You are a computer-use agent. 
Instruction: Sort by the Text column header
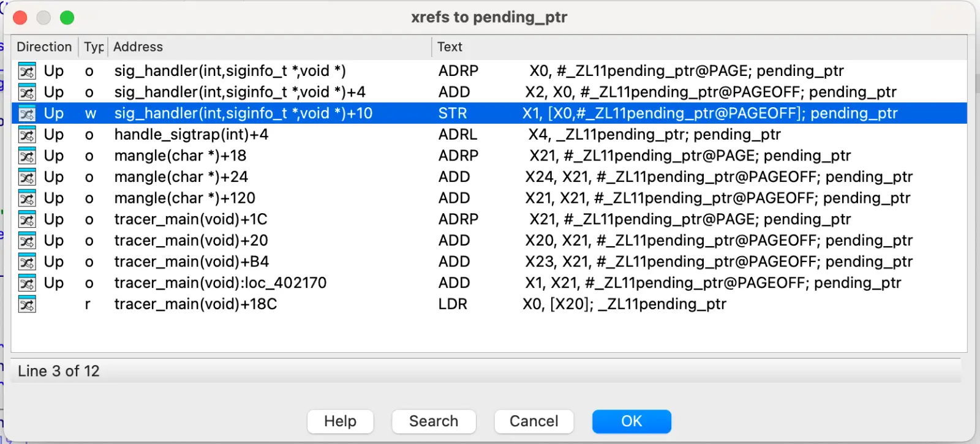pos(450,47)
